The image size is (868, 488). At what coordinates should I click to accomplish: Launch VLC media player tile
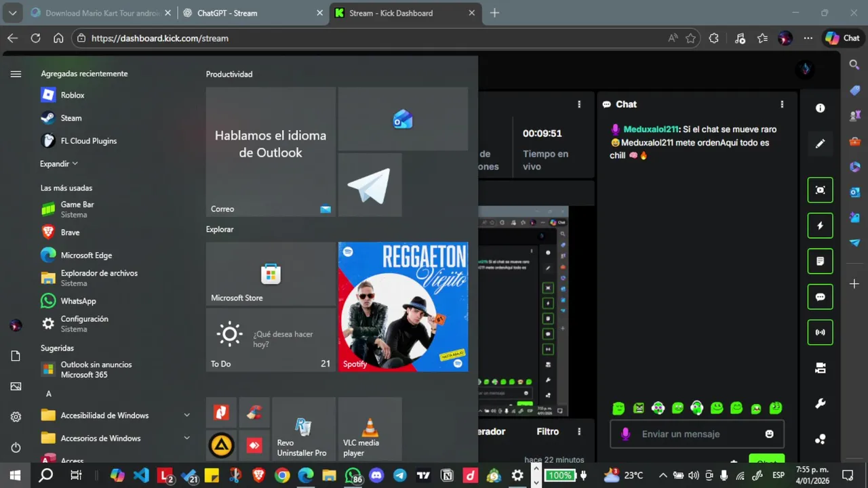click(x=370, y=429)
